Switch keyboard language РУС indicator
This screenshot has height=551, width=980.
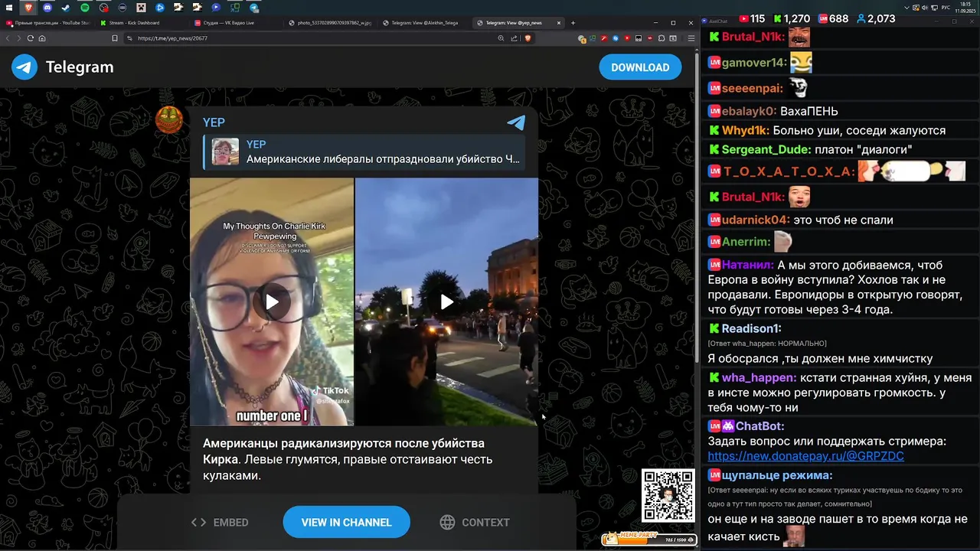pyautogui.click(x=946, y=7)
